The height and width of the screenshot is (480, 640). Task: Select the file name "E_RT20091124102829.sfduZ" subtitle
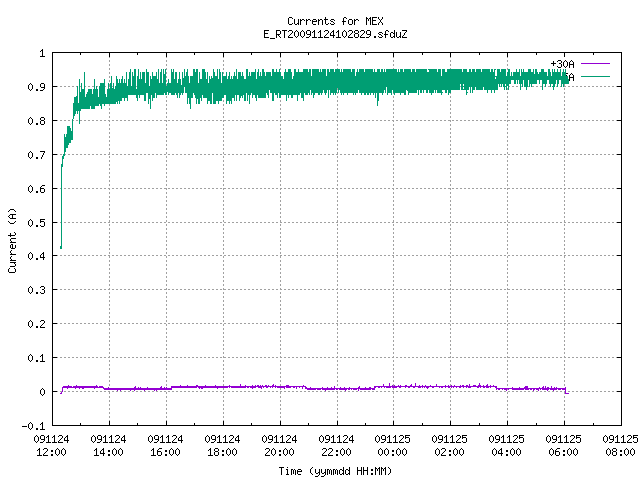(x=335, y=34)
